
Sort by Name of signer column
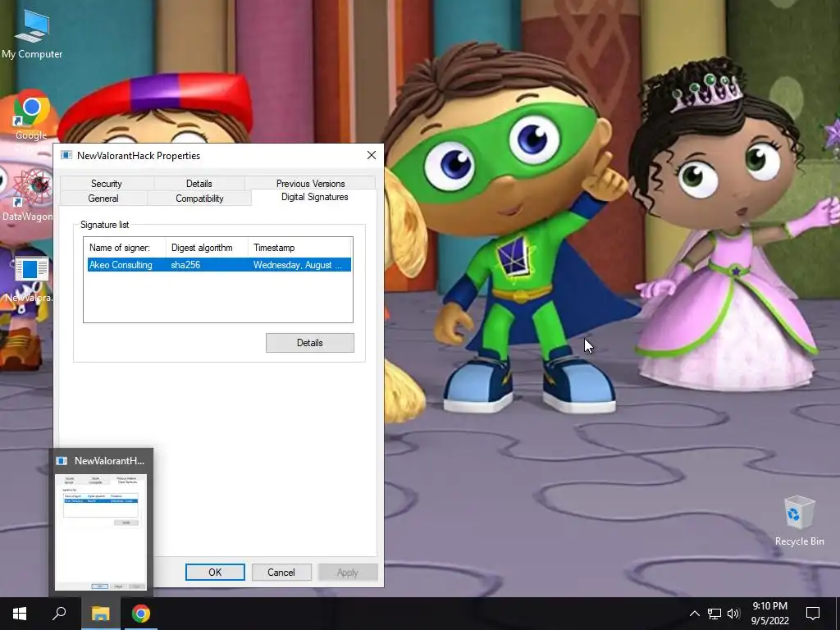point(125,248)
